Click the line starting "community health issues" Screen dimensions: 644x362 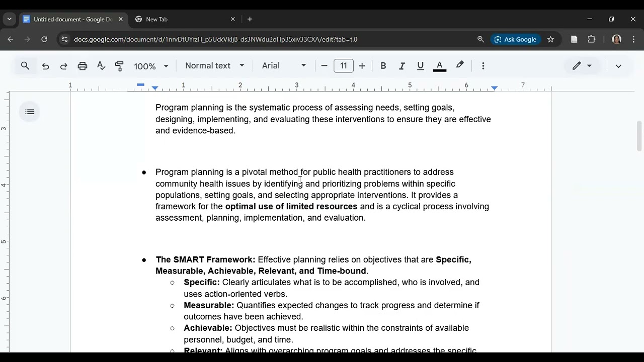[305, 184]
